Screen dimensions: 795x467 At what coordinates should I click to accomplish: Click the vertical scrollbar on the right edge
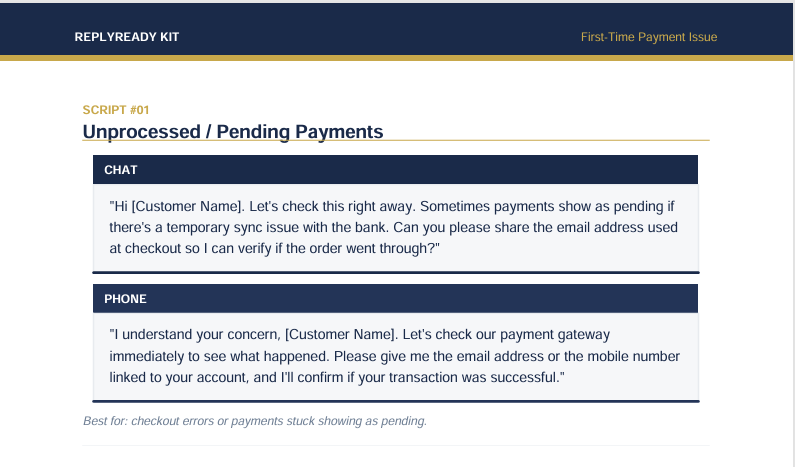click(x=793, y=233)
